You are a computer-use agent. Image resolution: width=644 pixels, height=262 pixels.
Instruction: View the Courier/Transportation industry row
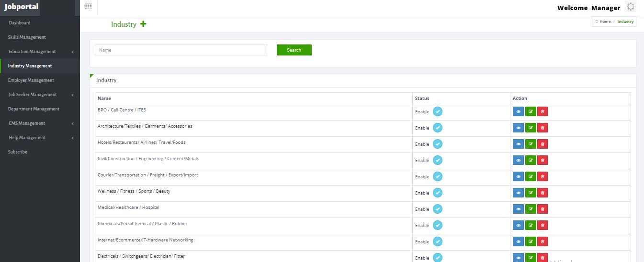(x=518, y=176)
